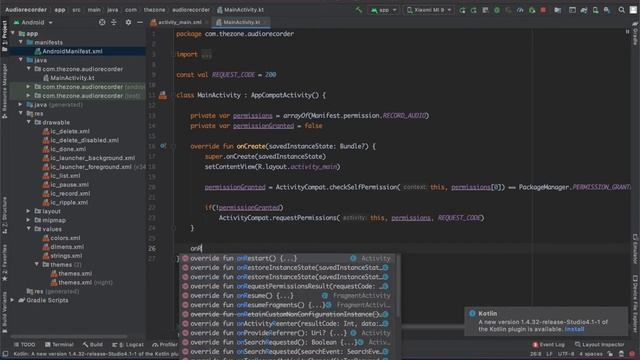Toggle the Project side tool window
The width and height of the screenshot is (640, 360).
(x=4, y=35)
